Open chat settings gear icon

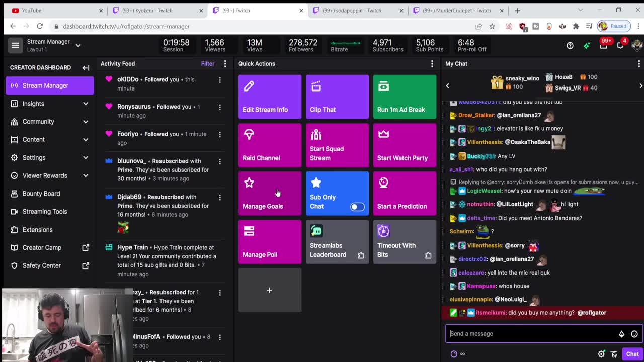coord(601,354)
